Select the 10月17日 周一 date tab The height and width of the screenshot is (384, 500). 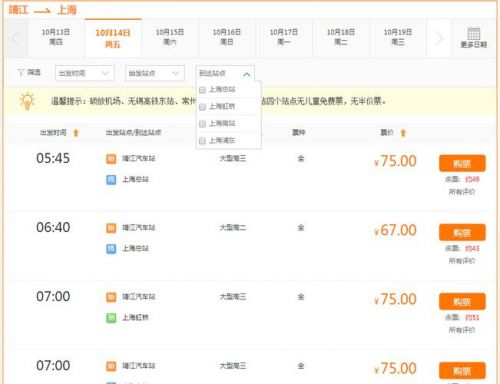(284, 37)
